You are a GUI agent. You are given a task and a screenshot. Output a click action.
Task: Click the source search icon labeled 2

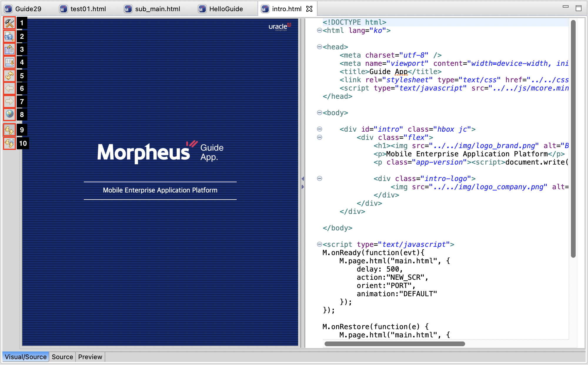(9, 36)
